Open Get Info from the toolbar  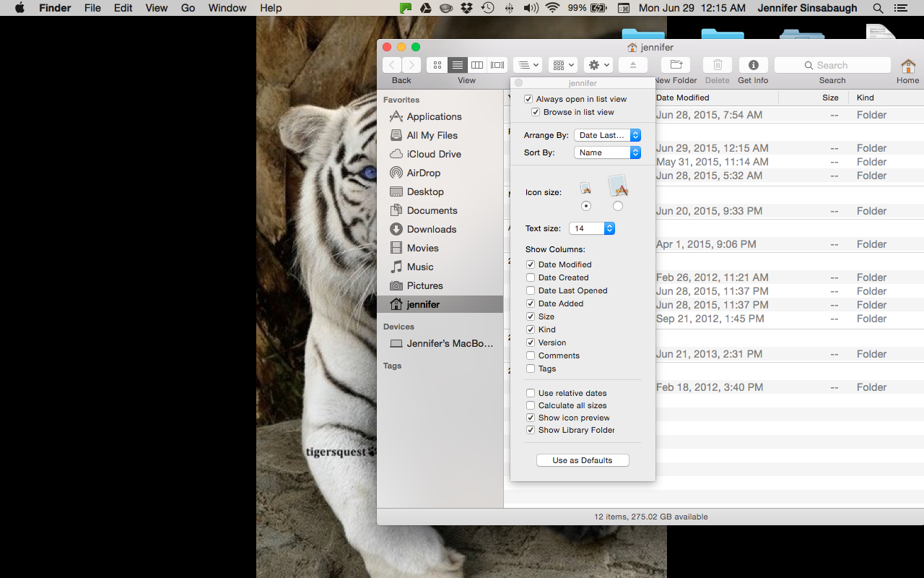coord(754,65)
